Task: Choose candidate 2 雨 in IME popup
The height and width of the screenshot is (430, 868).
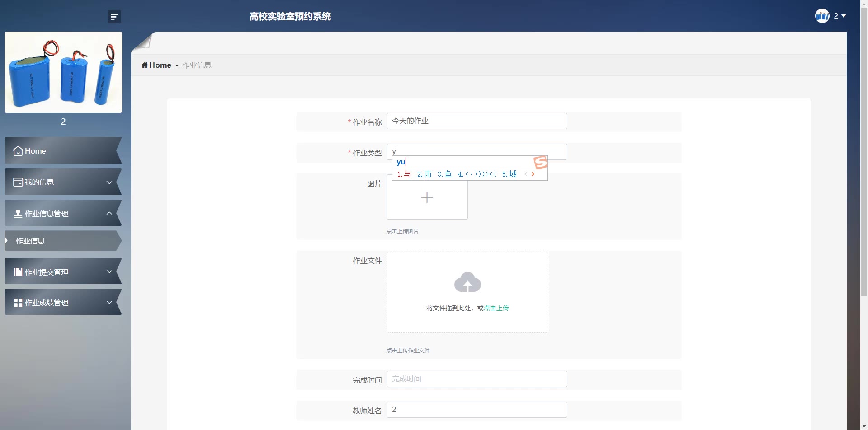Action: (424, 174)
